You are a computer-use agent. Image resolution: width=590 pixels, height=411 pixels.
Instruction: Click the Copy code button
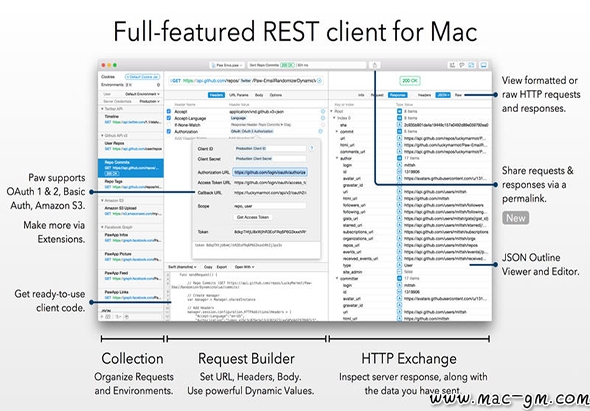(208, 267)
